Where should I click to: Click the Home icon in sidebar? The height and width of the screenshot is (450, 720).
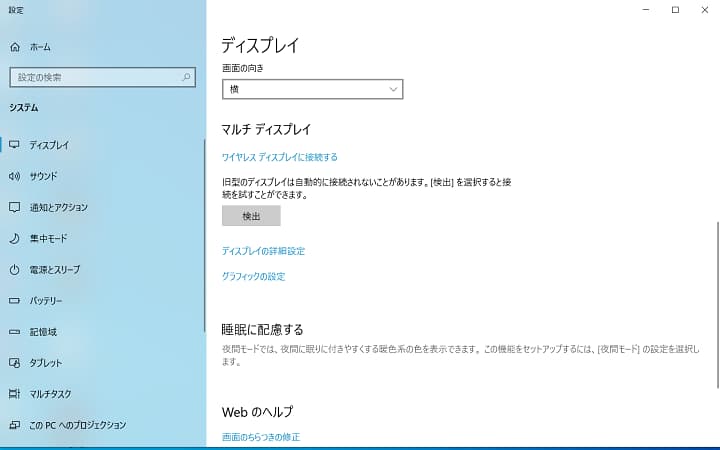click(x=15, y=47)
